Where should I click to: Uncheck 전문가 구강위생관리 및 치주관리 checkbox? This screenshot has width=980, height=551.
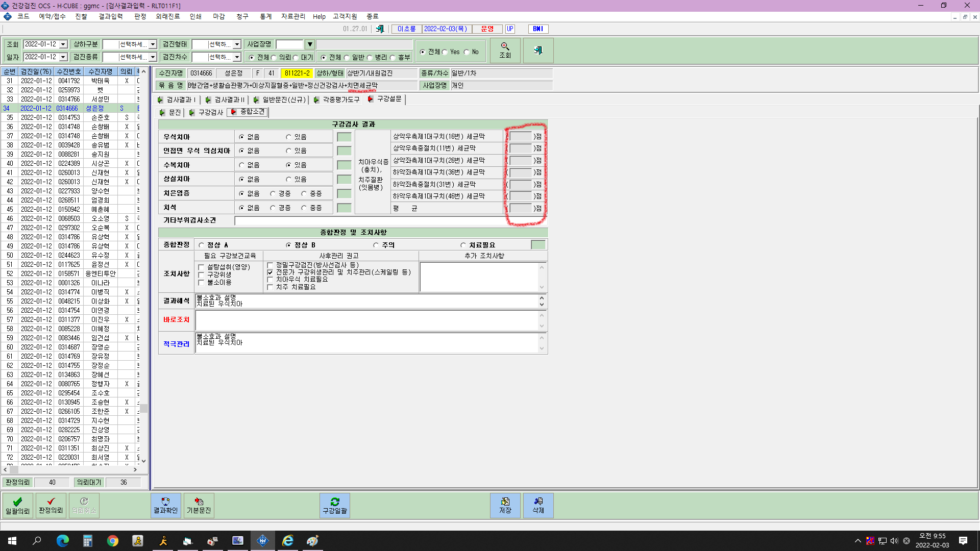270,272
